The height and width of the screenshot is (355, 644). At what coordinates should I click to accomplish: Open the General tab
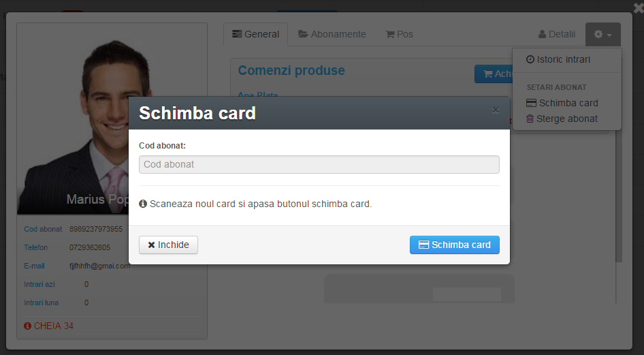point(255,34)
